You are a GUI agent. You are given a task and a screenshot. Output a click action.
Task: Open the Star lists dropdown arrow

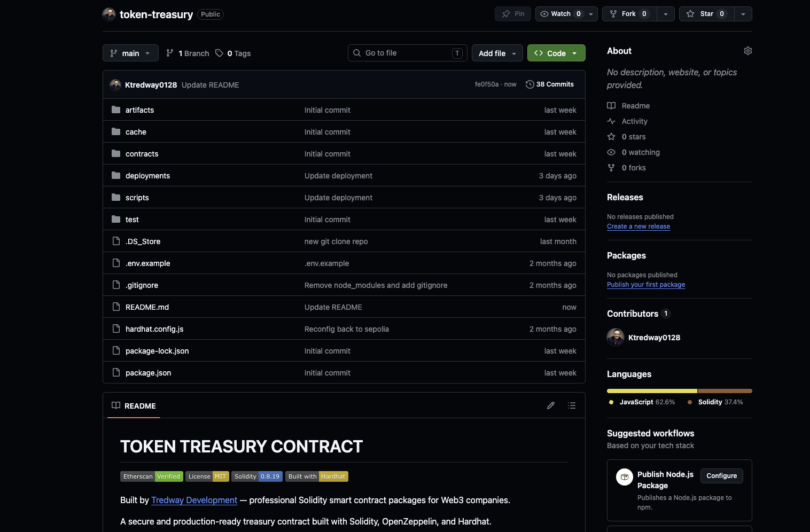743,14
